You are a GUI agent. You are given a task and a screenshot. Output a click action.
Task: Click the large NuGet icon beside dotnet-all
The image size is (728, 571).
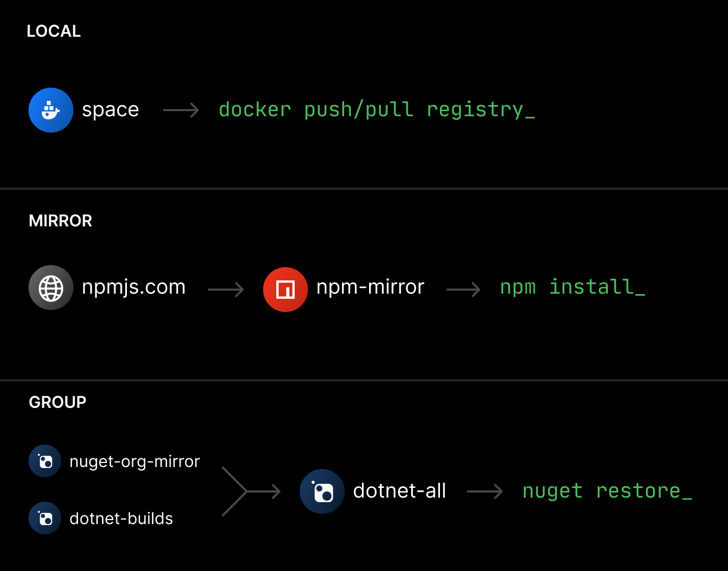coord(322,491)
